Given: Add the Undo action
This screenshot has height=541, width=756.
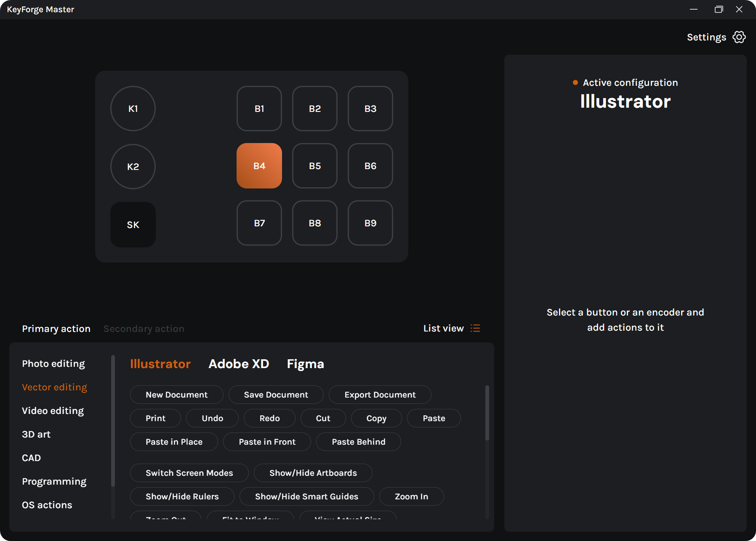Looking at the screenshot, I should [x=213, y=418].
